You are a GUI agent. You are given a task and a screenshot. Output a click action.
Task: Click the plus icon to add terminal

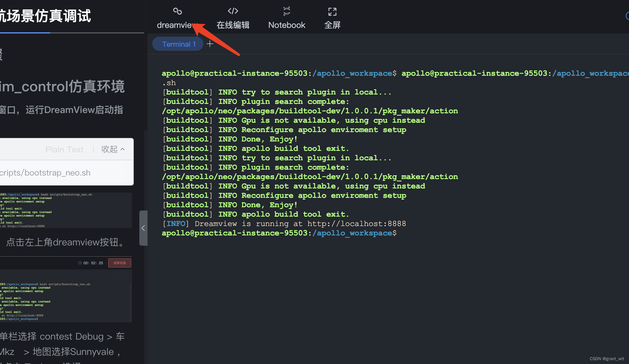click(210, 44)
